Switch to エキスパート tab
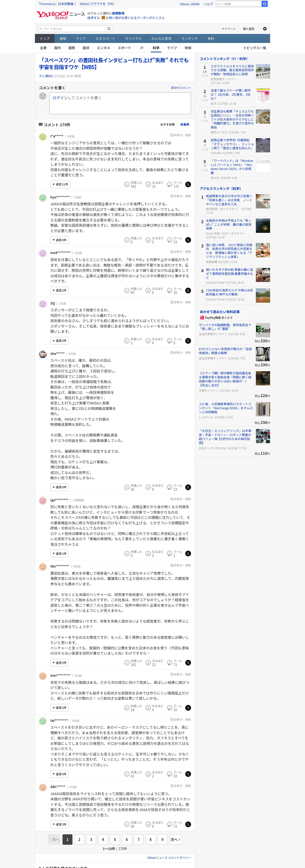The image size is (305, 868). (x=105, y=38)
